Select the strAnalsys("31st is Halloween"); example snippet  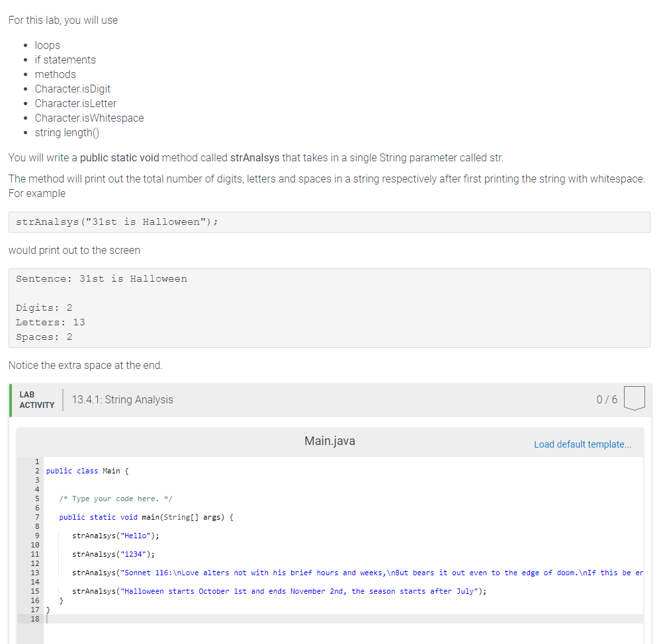click(x=118, y=221)
